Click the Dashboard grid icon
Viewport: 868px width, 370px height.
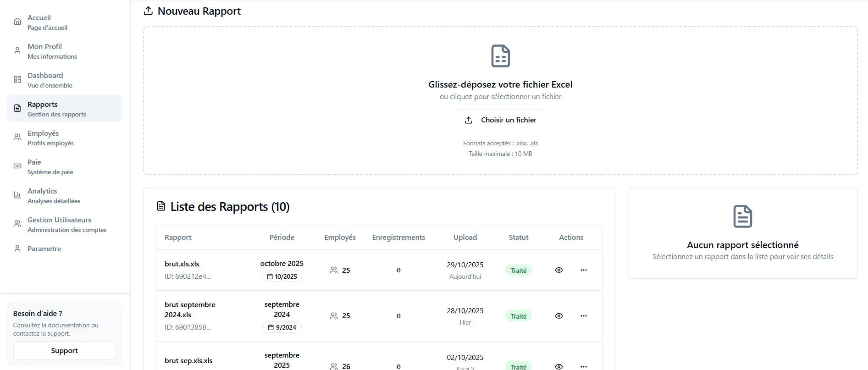(x=17, y=79)
